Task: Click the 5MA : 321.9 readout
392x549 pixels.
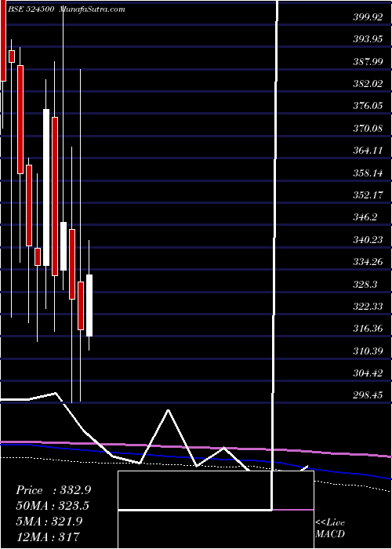Action: [49, 522]
